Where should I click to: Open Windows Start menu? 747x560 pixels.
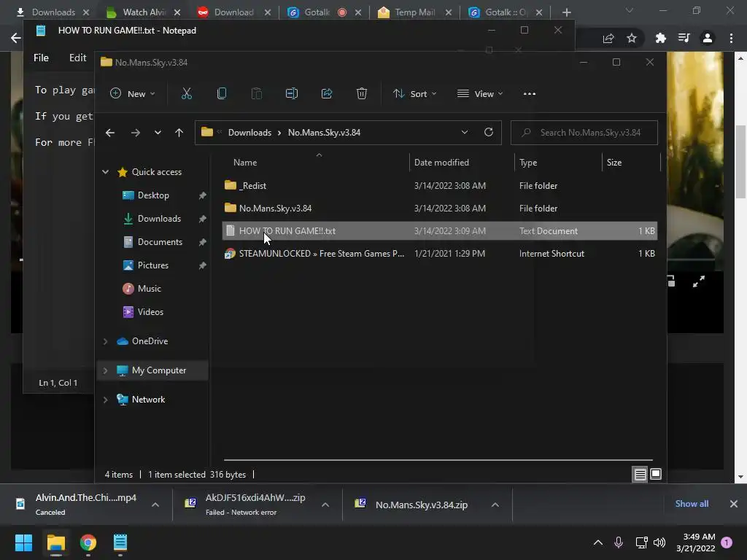click(23, 542)
